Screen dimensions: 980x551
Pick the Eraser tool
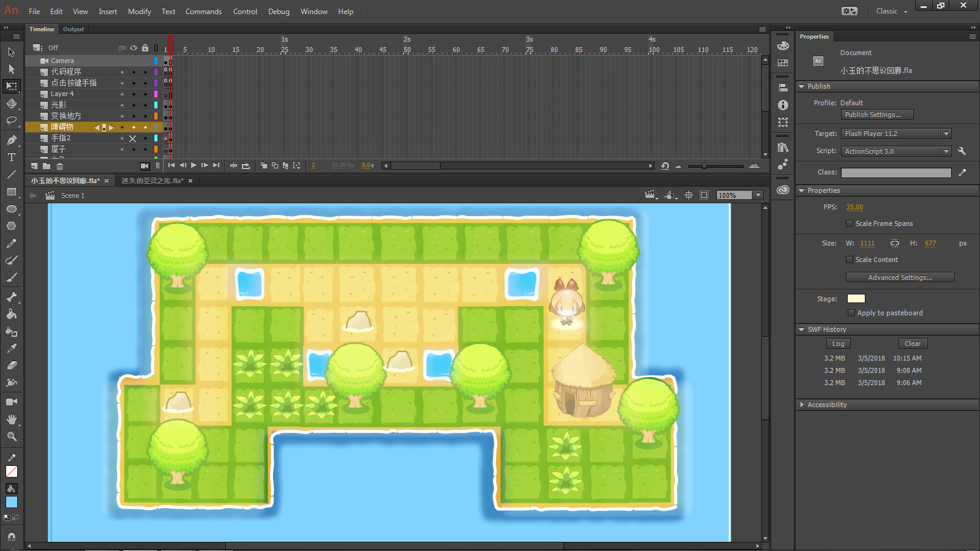tap(11, 365)
